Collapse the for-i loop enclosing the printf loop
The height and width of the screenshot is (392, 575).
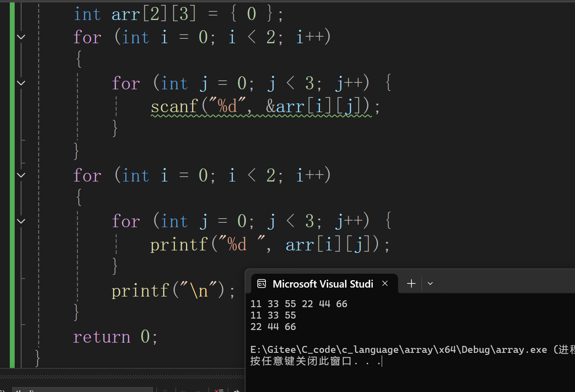click(21, 175)
